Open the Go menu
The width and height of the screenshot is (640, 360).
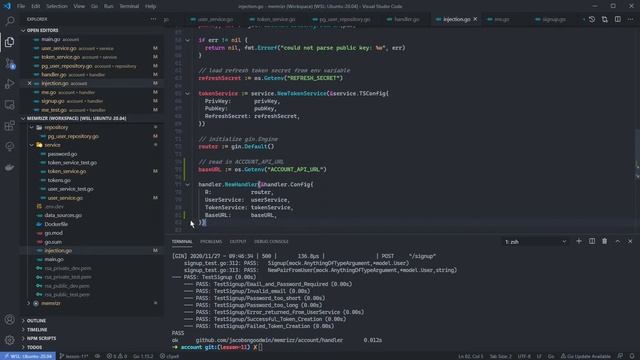tap(94, 6)
